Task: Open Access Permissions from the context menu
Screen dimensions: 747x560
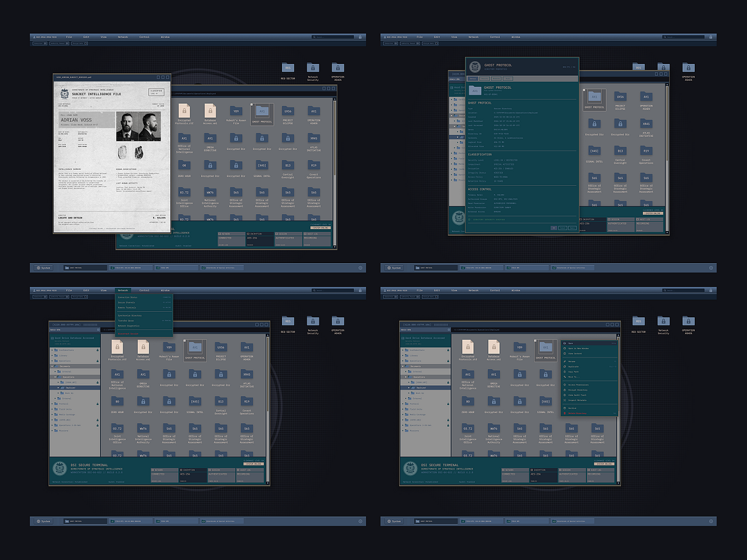Action: coord(590,385)
